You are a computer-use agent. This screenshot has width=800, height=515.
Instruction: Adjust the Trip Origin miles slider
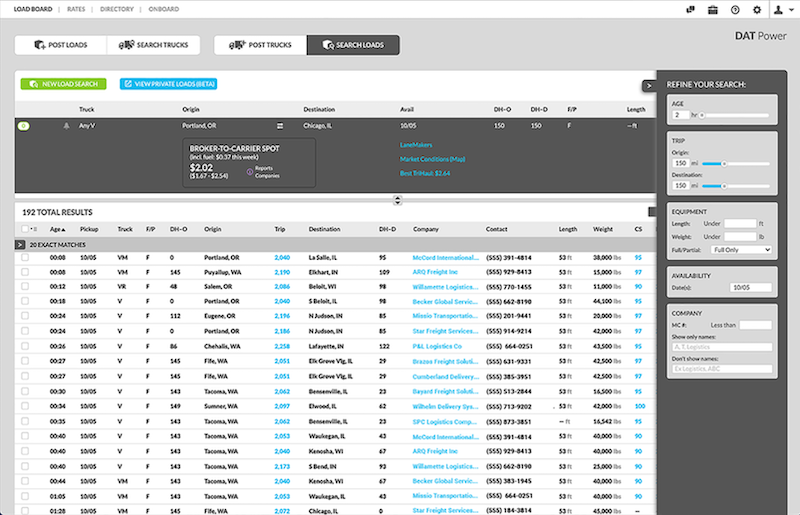724,164
